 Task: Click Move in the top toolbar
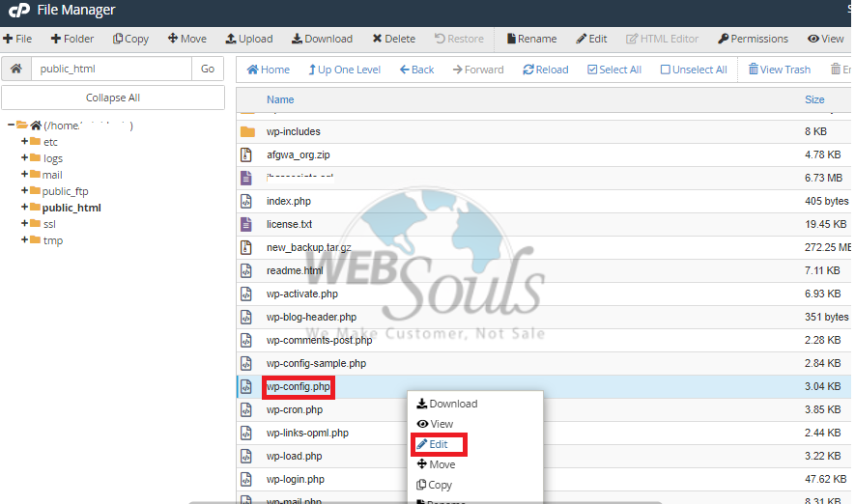(x=187, y=39)
